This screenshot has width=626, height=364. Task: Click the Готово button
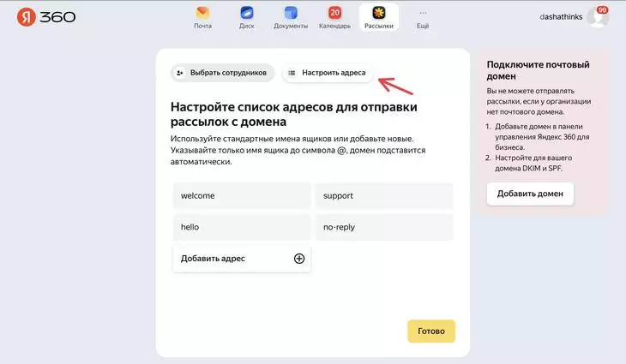point(431,331)
